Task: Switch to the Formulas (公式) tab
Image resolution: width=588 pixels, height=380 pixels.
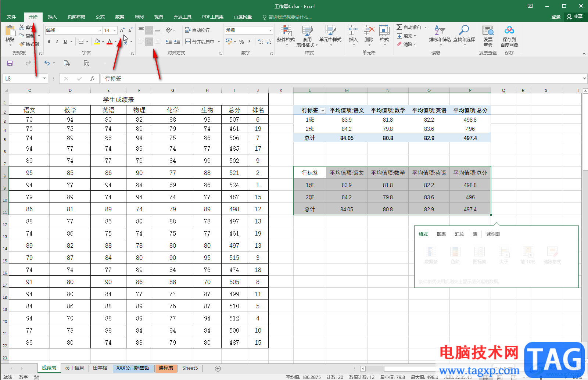Action: point(100,17)
